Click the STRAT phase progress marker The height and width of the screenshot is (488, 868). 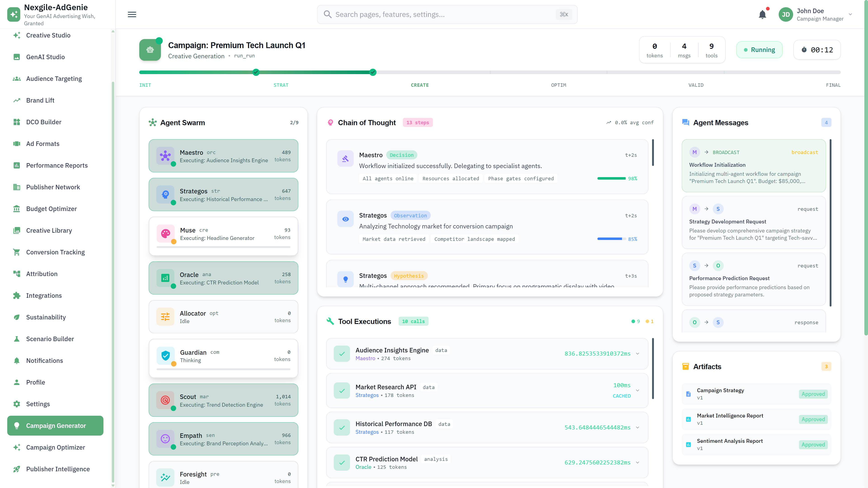[256, 72]
